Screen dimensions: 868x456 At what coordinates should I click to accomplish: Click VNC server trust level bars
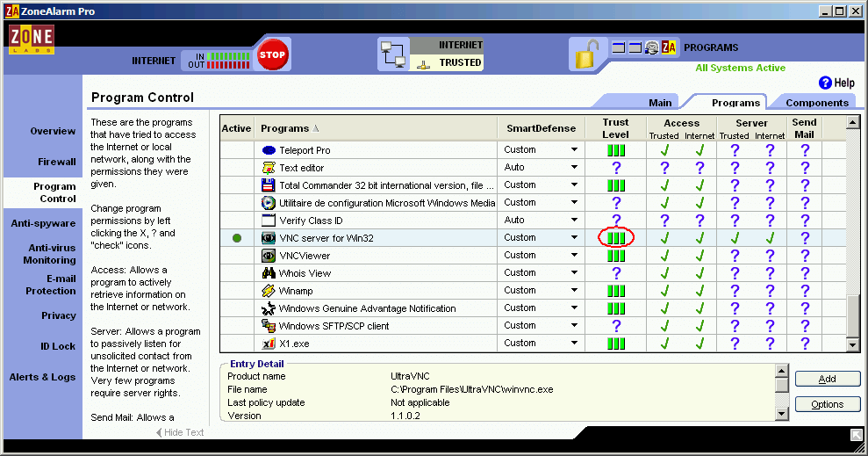coord(616,238)
